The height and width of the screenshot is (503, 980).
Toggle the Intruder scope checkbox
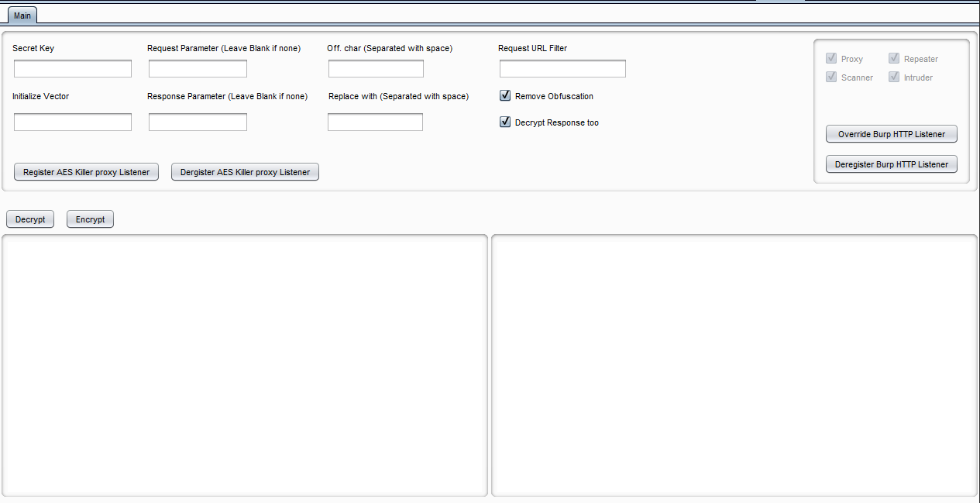893,77
